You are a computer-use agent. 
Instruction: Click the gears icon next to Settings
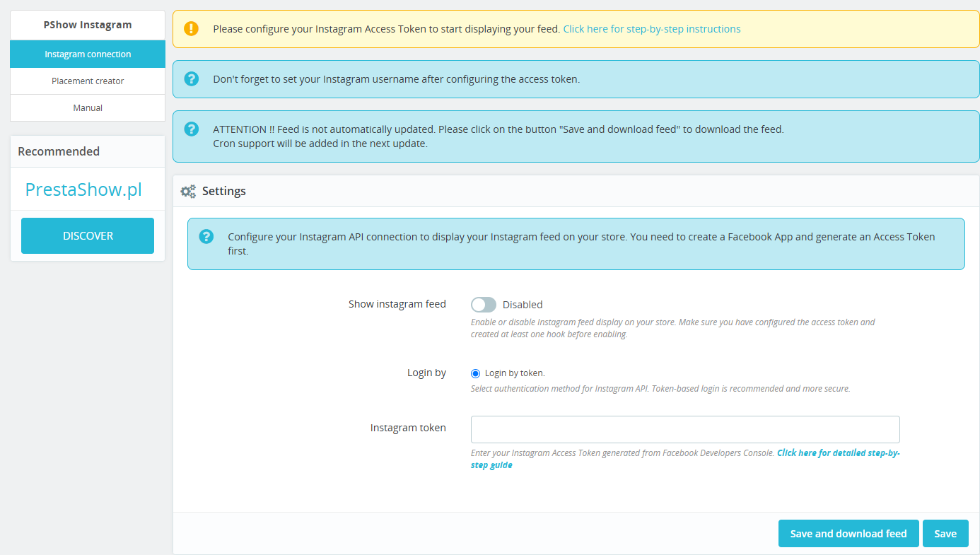pos(188,192)
